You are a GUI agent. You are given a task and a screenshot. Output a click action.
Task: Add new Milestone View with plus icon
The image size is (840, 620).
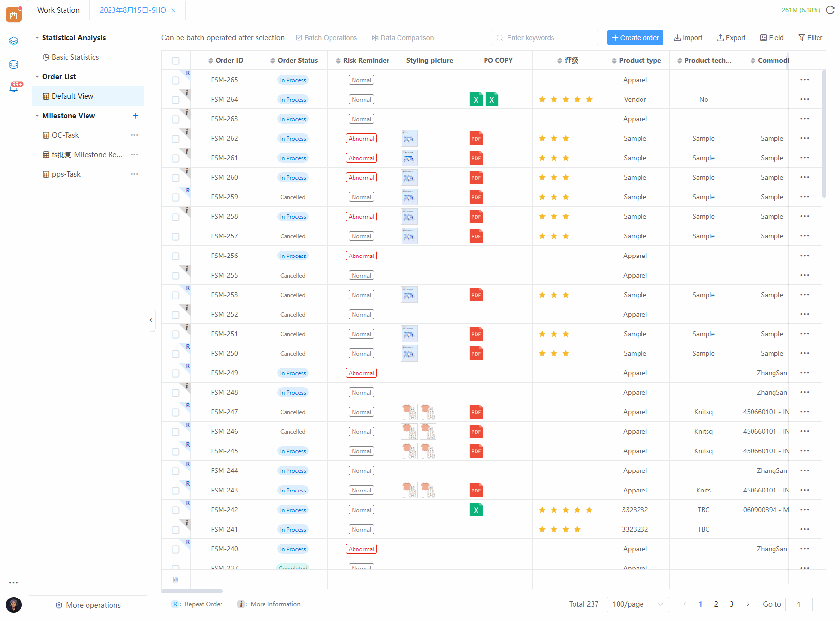[135, 116]
